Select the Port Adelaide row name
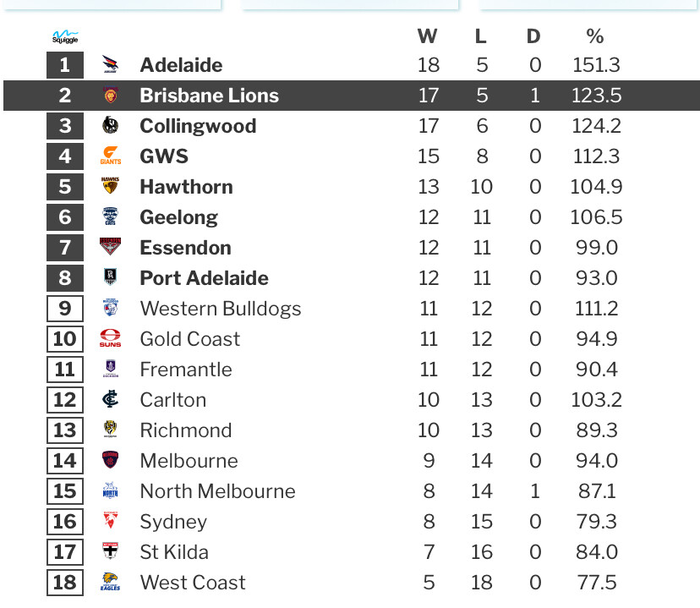This screenshot has width=700, height=608. pyautogui.click(x=204, y=278)
